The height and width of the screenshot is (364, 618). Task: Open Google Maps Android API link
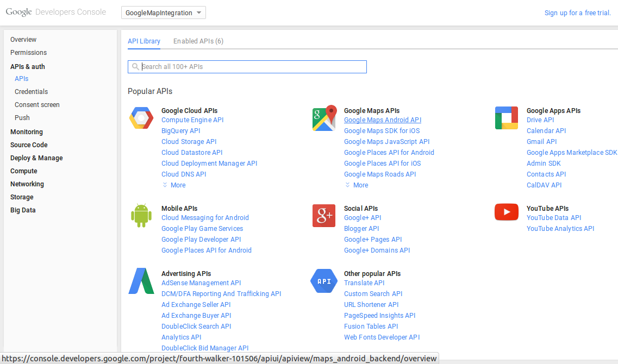(x=383, y=120)
